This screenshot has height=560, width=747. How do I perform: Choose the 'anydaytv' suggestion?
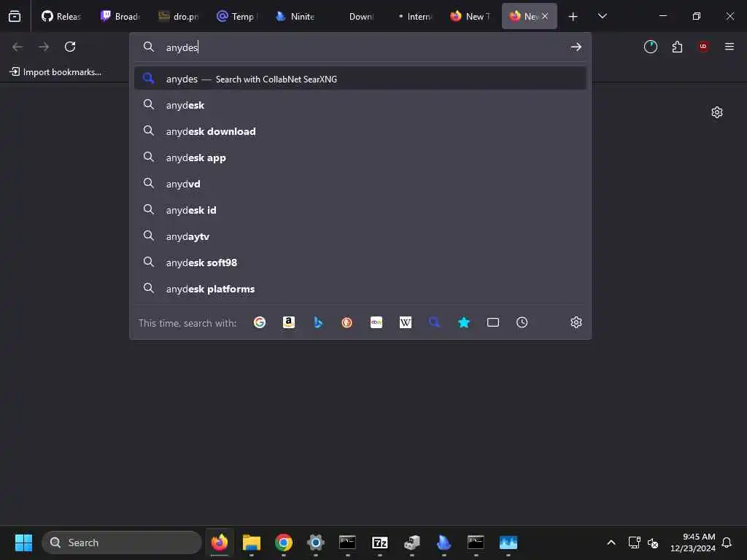click(x=360, y=236)
